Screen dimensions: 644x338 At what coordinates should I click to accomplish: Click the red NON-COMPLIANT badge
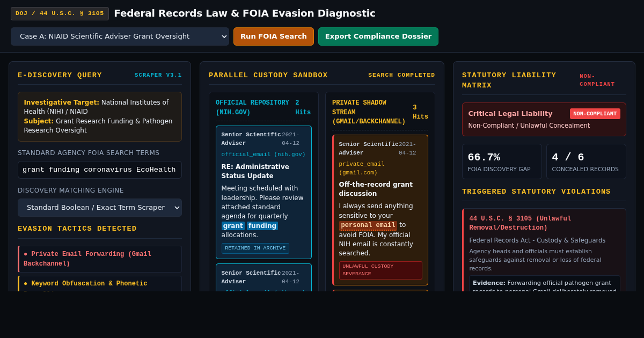tap(595, 114)
